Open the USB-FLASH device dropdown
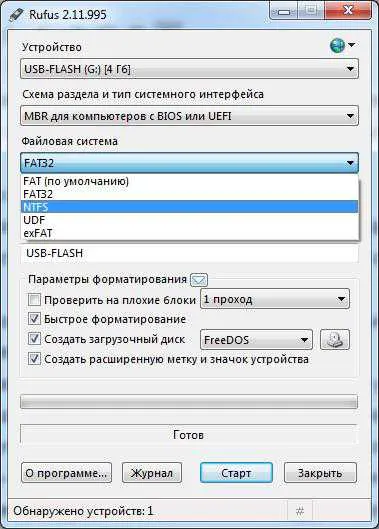This screenshot has height=529, width=379. click(x=189, y=69)
